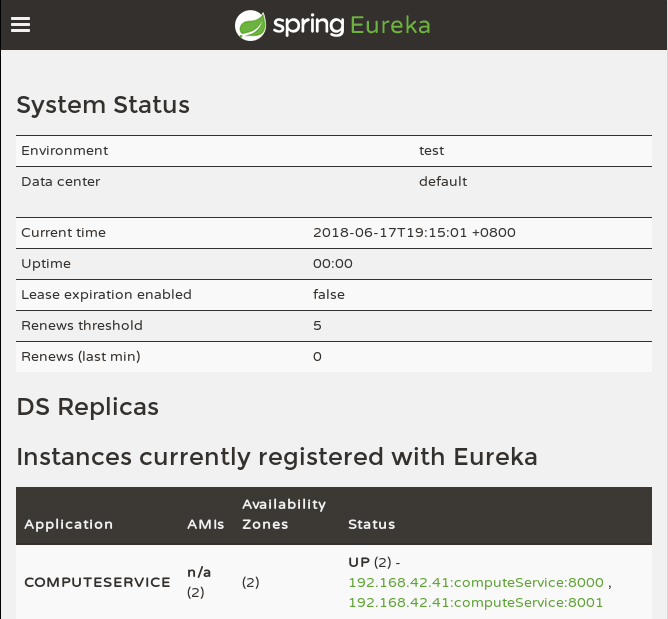Select the Environment value test

(431, 151)
